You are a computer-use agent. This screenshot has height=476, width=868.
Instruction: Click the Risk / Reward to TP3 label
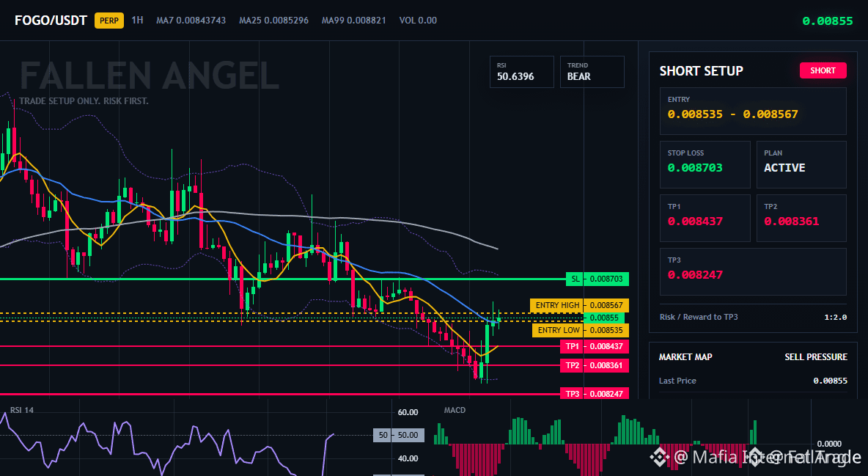pos(699,317)
